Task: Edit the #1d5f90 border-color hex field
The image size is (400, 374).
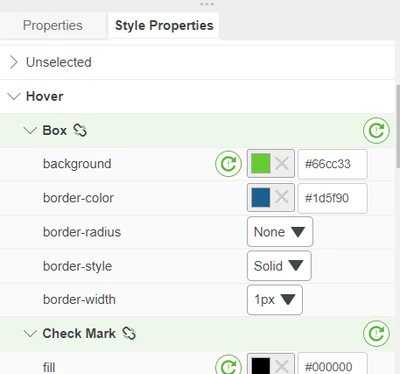Action: pos(333,198)
